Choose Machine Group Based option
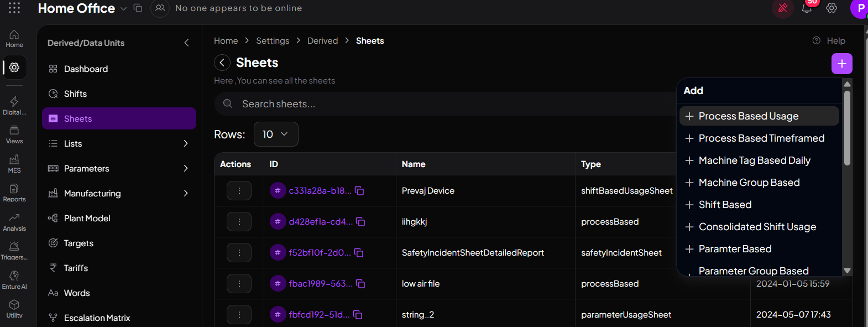The width and height of the screenshot is (868, 327). pyautogui.click(x=759, y=183)
